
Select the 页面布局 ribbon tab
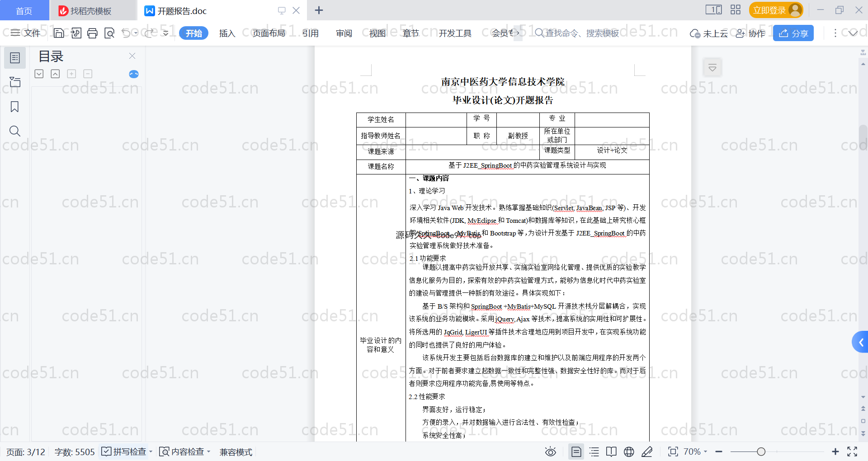pyautogui.click(x=269, y=33)
